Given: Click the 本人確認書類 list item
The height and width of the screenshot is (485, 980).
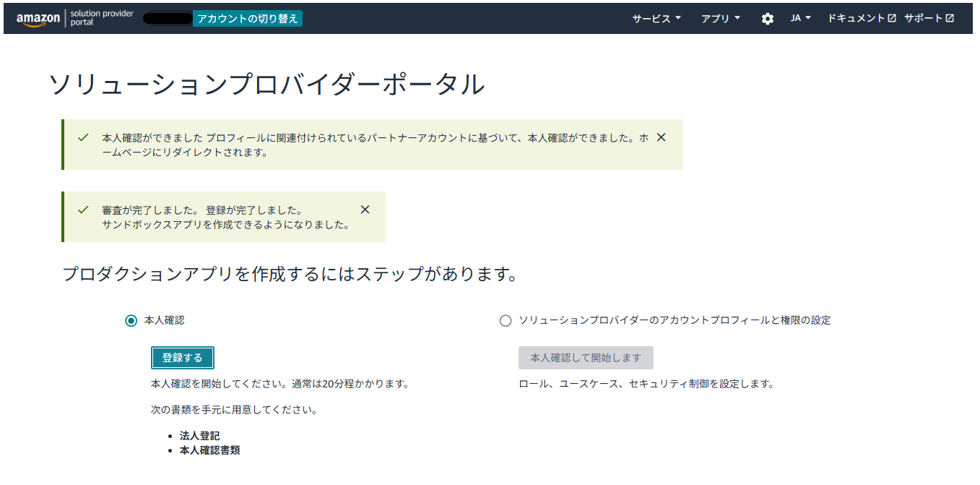Looking at the screenshot, I should 209,450.
